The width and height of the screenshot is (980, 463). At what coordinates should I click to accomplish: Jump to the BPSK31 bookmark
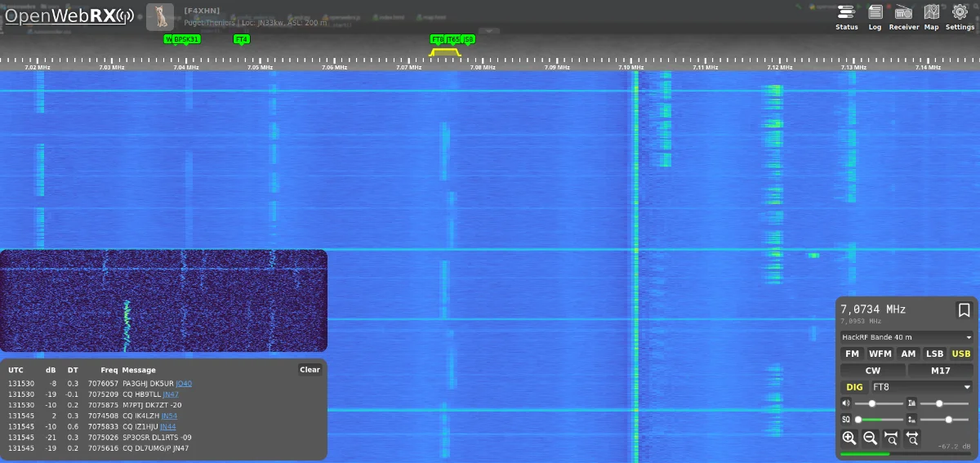[186, 38]
